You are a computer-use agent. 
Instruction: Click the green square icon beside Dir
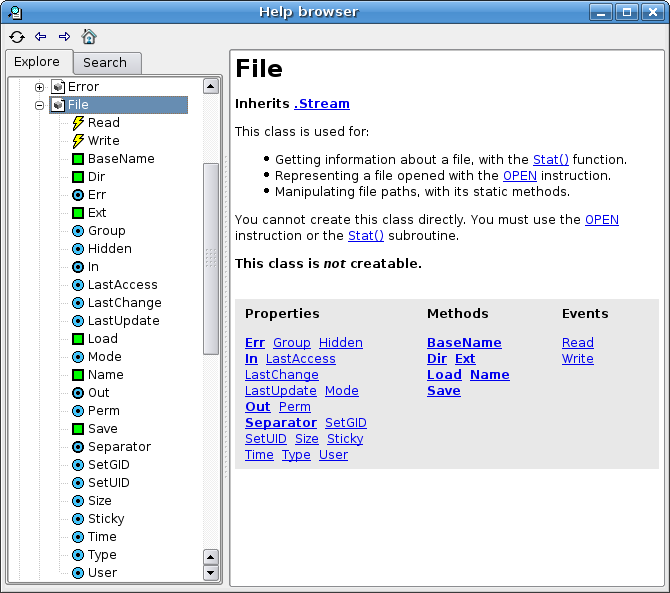[x=78, y=177]
